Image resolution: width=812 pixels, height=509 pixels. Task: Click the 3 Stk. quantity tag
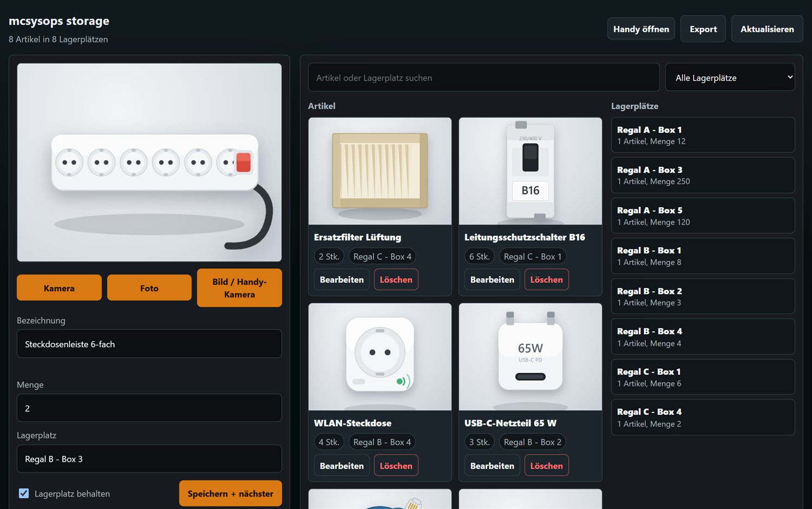480,442
